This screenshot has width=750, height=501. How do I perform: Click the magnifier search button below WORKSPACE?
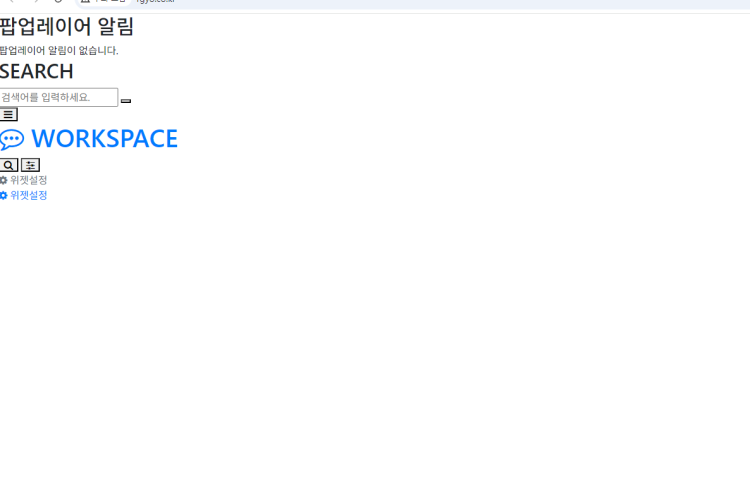pyautogui.click(x=9, y=165)
